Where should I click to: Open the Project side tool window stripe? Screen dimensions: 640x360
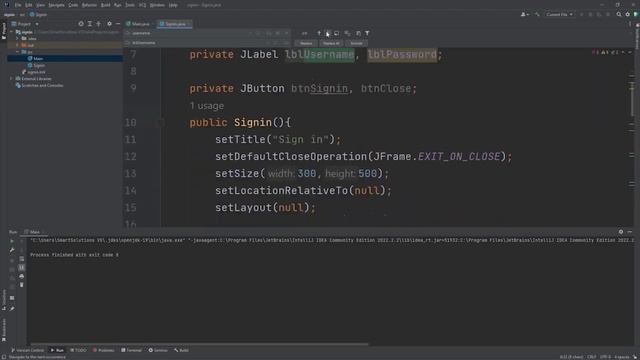point(4,31)
